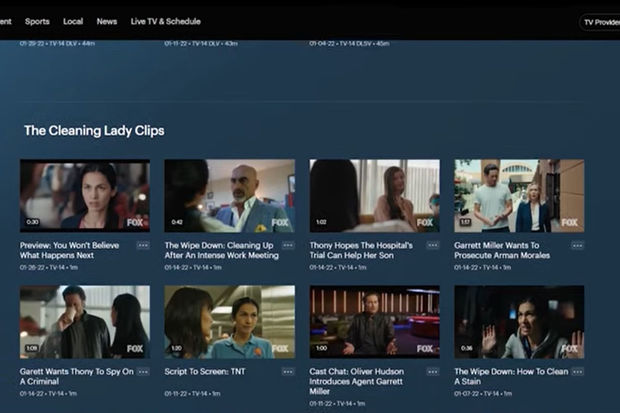Play the Garett Wants Thony To Spy thumbnail
620x413 pixels.
tap(85, 322)
